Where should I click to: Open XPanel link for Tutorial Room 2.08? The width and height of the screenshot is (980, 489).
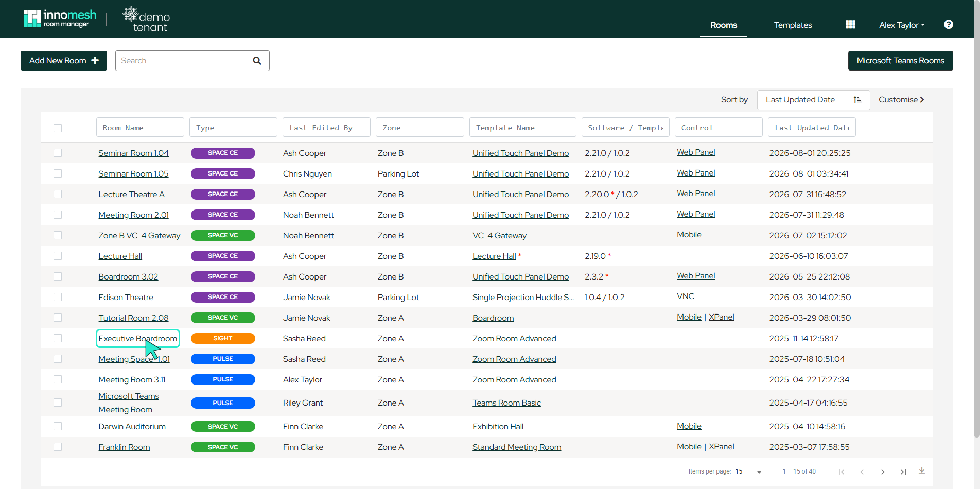722,317
